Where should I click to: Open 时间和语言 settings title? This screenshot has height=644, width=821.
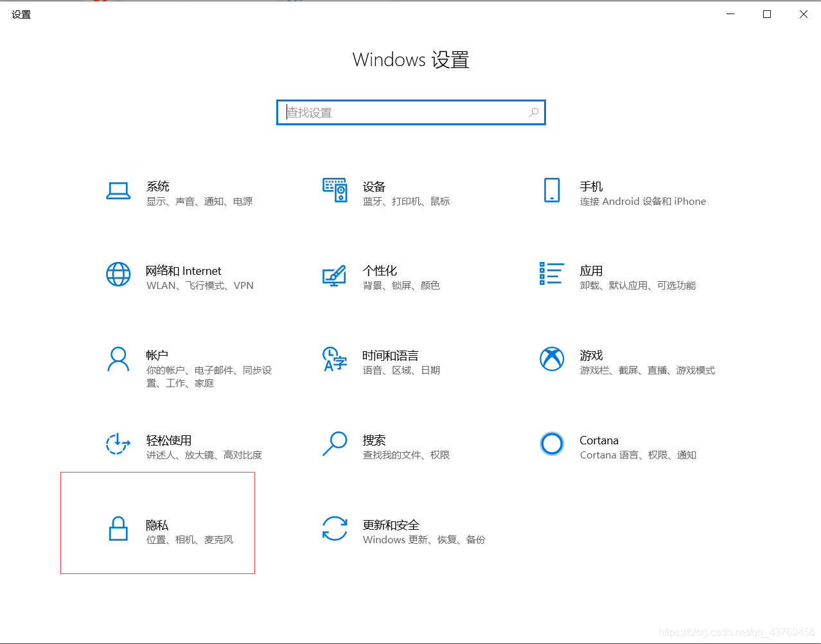point(391,356)
